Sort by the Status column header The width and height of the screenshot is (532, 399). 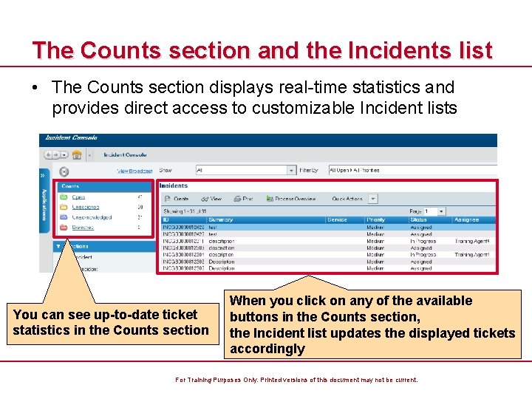pyautogui.click(x=431, y=220)
